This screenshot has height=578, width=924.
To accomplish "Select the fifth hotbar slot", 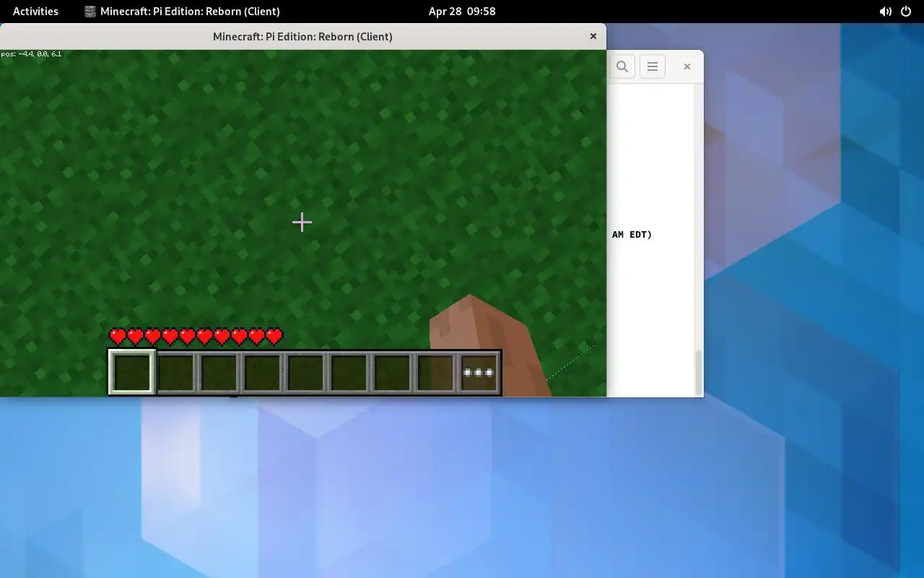I will point(305,372).
